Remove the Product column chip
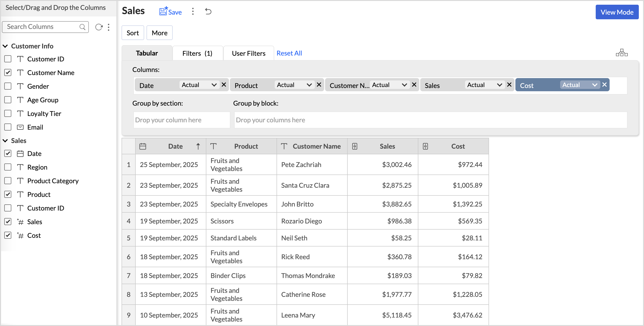This screenshot has height=326, width=644. 319,85
